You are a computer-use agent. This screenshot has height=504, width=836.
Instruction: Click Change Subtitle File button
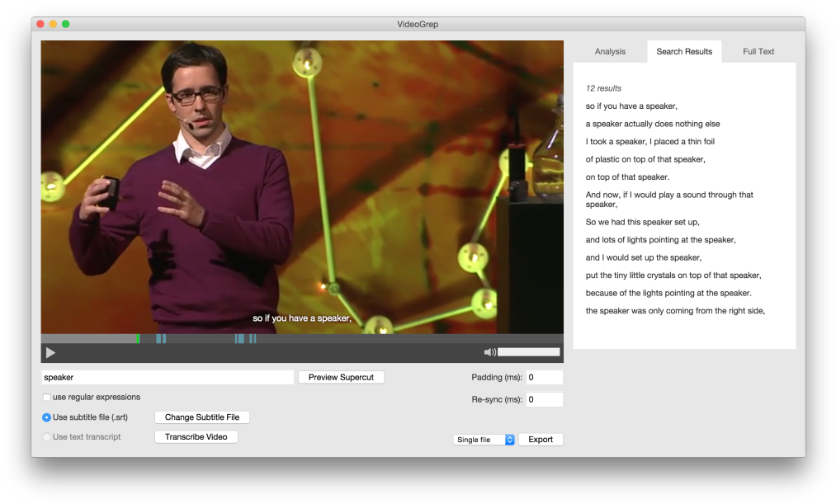click(202, 417)
